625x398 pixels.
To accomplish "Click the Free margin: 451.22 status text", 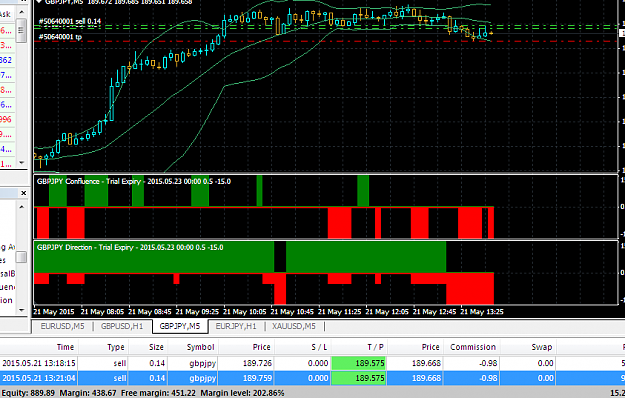I will [158, 393].
